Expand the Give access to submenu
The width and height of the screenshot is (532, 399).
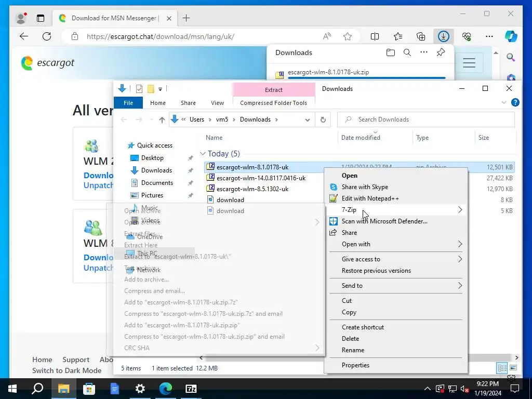460,259
